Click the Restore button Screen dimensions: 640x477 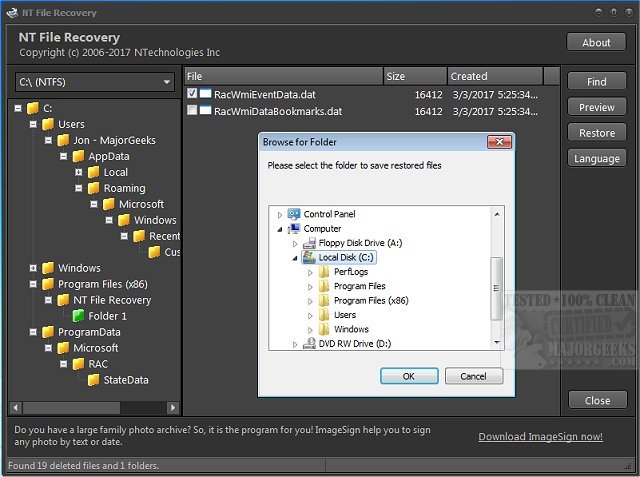point(596,133)
